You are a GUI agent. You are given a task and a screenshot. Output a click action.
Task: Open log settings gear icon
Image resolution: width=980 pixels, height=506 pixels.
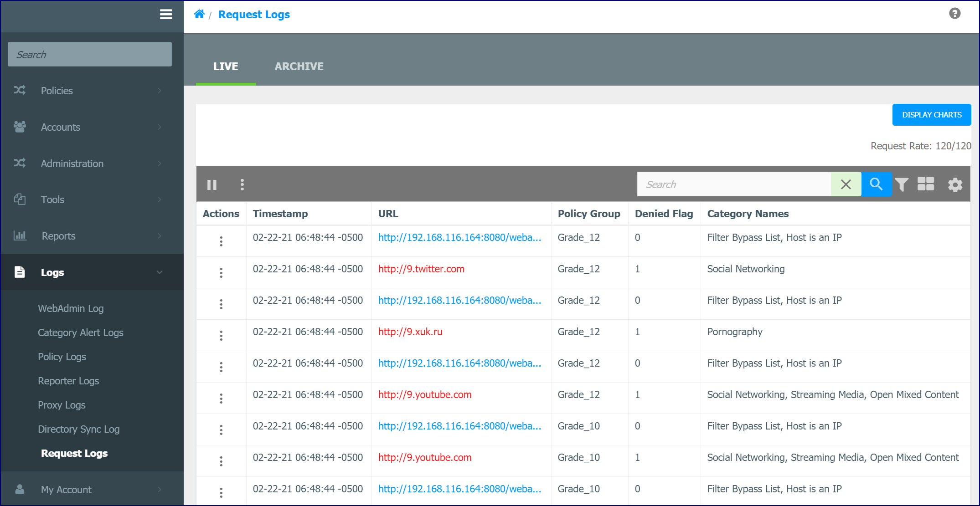955,184
